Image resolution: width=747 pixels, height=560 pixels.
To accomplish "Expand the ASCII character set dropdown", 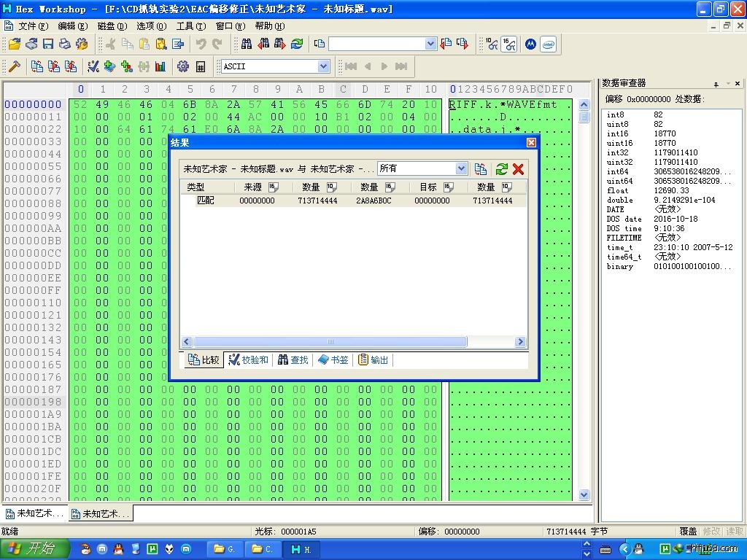I will pos(323,66).
